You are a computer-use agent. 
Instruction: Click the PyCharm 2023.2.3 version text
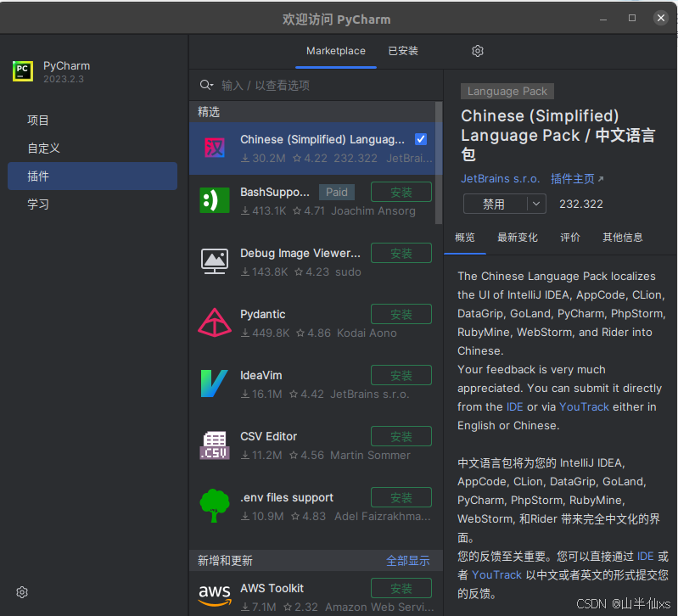tap(64, 79)
